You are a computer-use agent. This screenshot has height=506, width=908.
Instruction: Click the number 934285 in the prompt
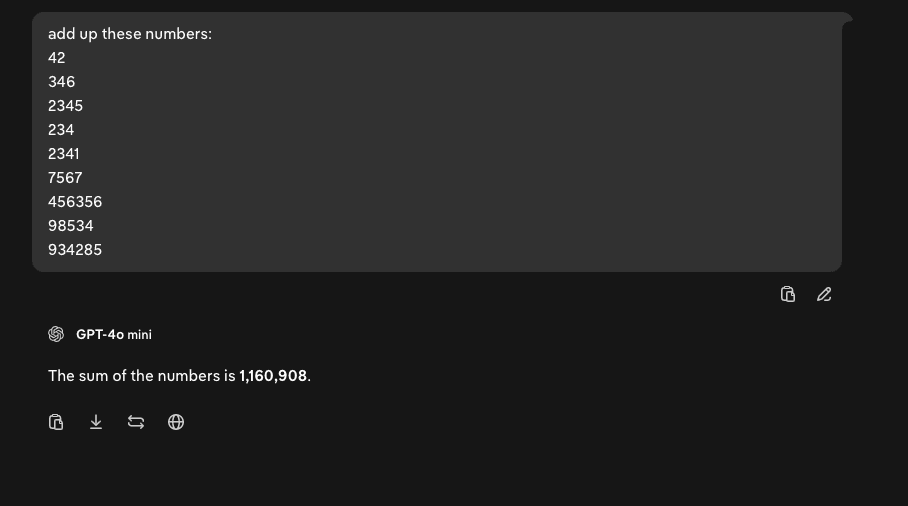pos(75,250)
